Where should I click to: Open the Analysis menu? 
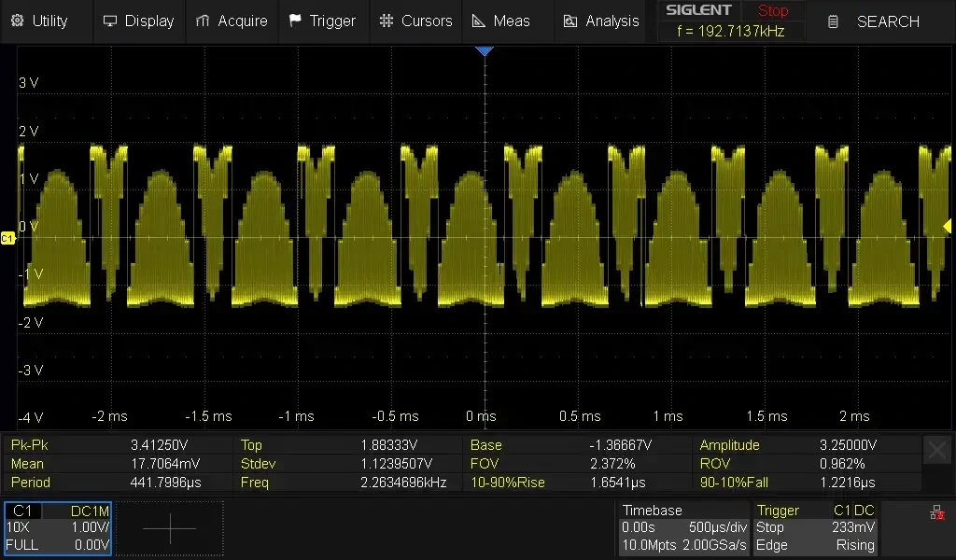(x=601, y=21)
